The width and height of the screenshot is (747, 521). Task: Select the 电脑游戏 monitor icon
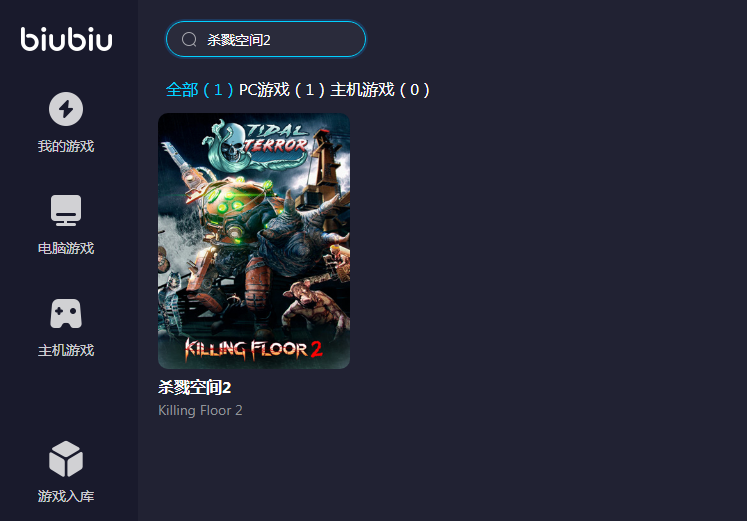pos(66,210)
